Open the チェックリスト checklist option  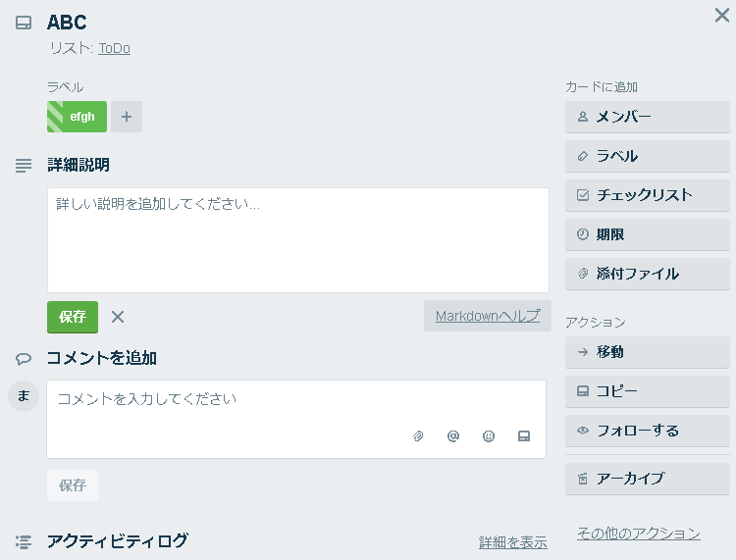click(647, 195)
